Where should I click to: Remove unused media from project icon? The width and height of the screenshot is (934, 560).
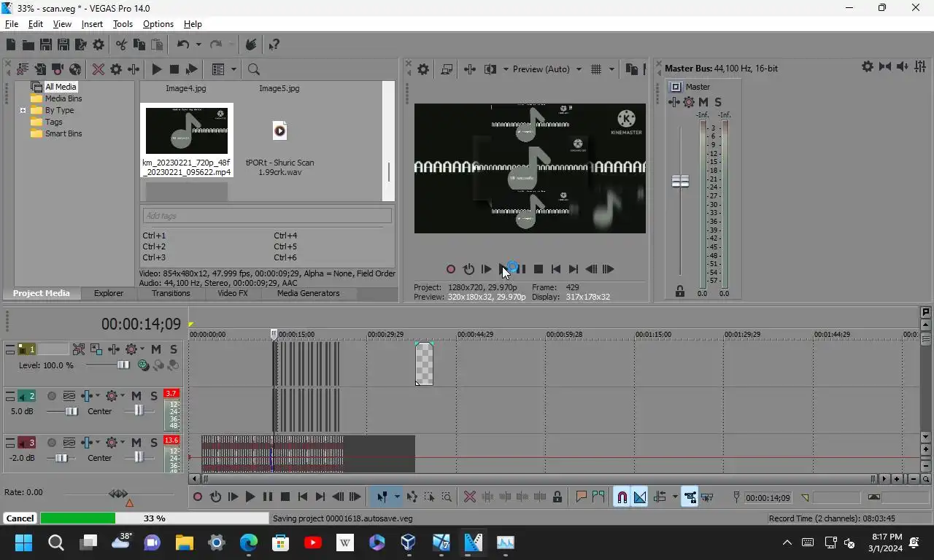(x=23, y=69)
